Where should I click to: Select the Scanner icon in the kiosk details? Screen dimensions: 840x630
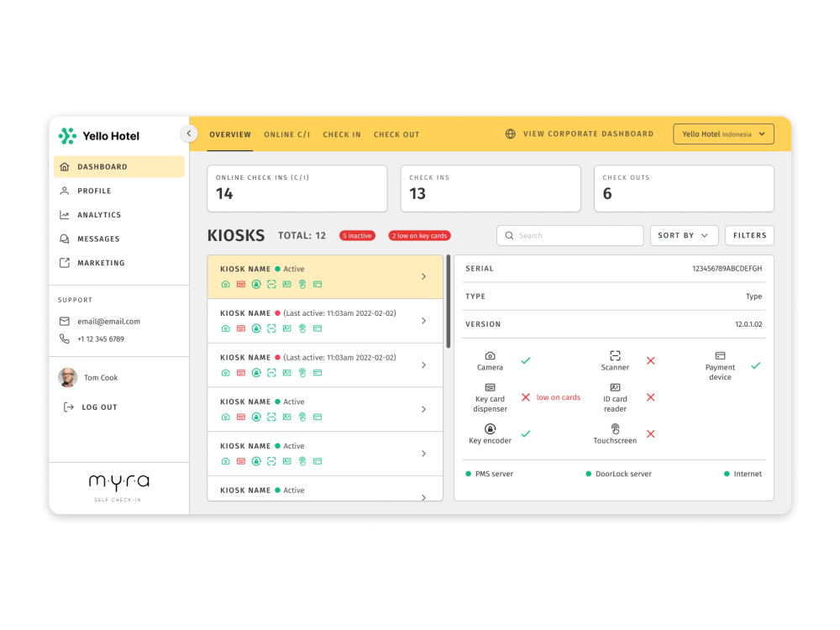(x=615, y=355)
